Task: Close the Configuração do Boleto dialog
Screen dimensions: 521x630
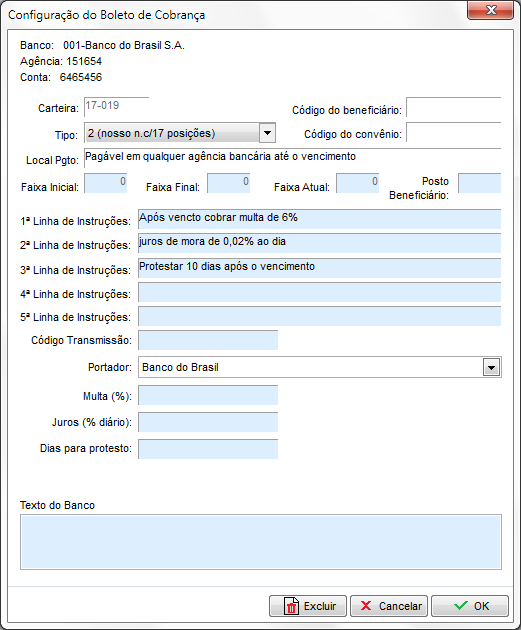Action: click(490, 10)
